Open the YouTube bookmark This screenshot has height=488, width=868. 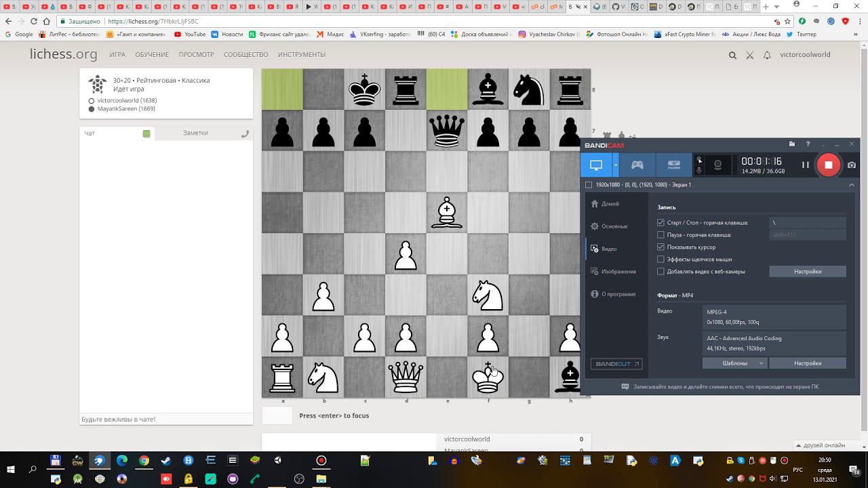coord(190,34)
